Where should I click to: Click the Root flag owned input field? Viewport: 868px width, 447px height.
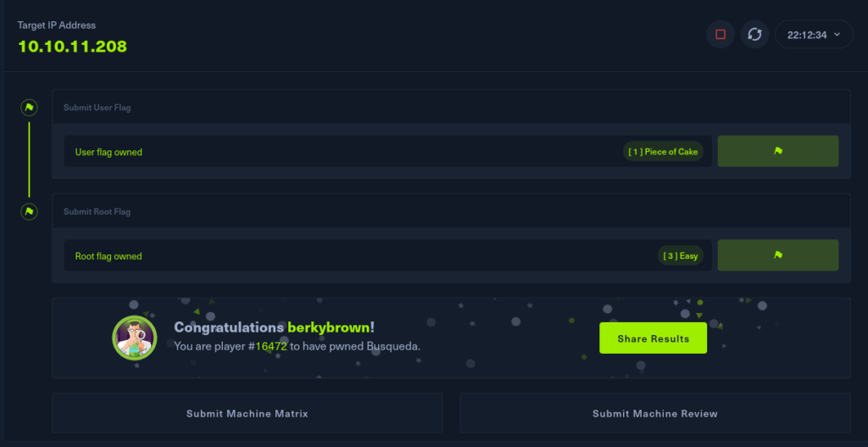pyautogui.click(x=339, y=255)
